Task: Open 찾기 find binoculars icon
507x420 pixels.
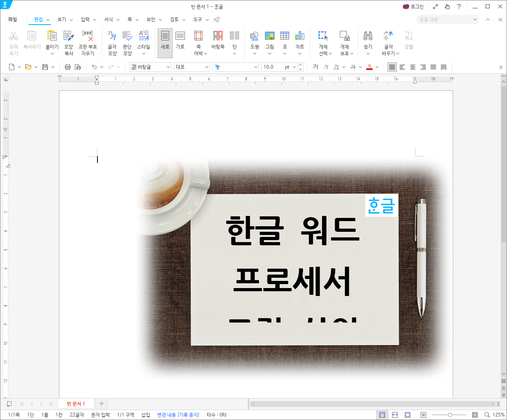Action: click(368, 36)
